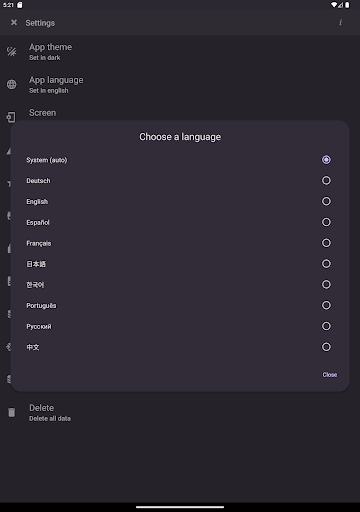
Task: Select the English radio button
Action: 326,201
